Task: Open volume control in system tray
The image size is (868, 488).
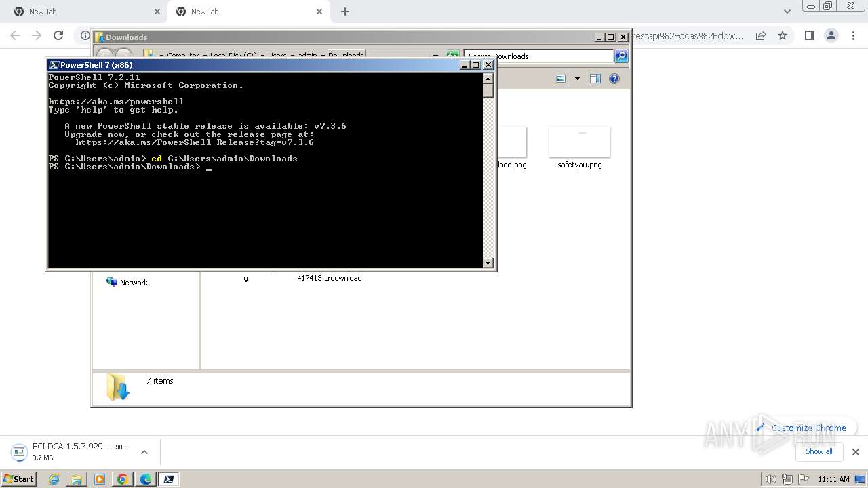Action: point(770,479)
